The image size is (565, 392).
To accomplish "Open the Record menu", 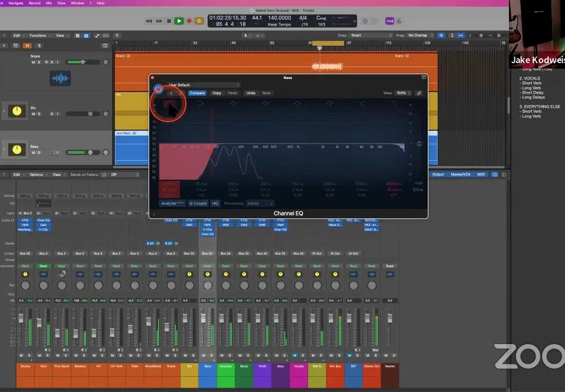I will click(35, 3).
